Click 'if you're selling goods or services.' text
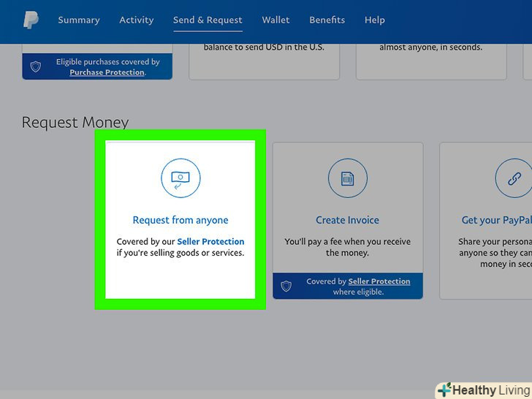 180,253
